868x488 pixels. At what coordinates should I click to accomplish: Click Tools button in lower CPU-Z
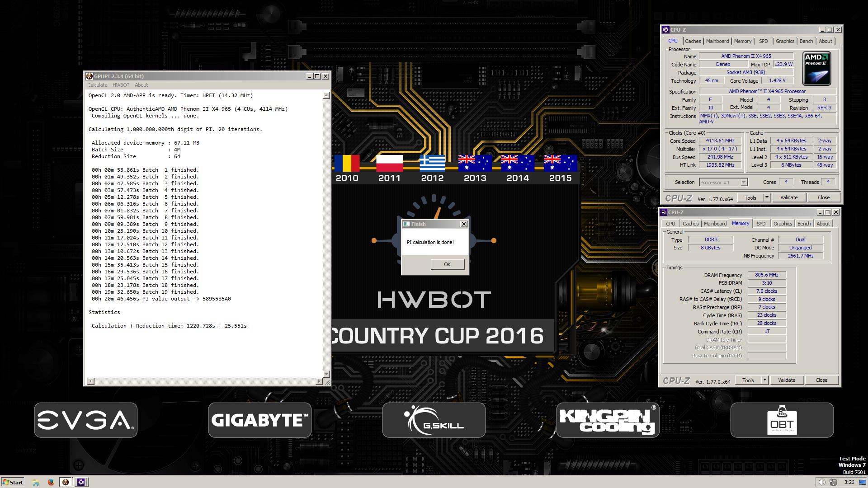pos(748,380)
